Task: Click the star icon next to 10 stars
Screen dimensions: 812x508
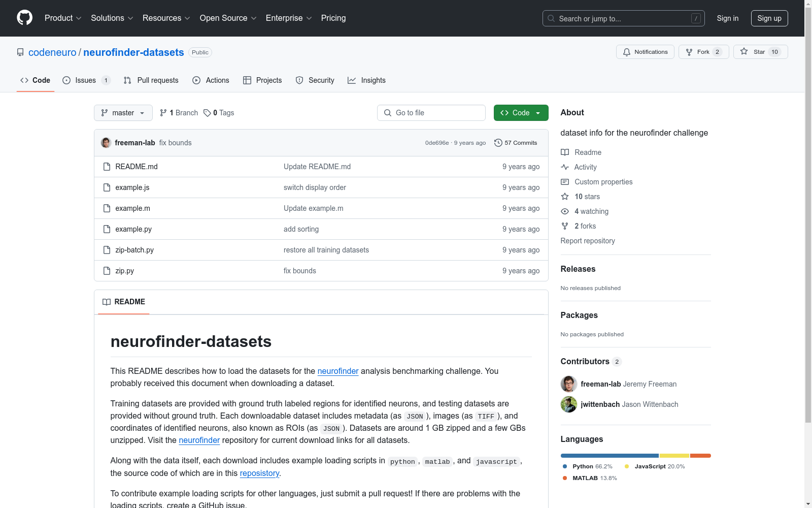Action: click(x=565, y=197)
